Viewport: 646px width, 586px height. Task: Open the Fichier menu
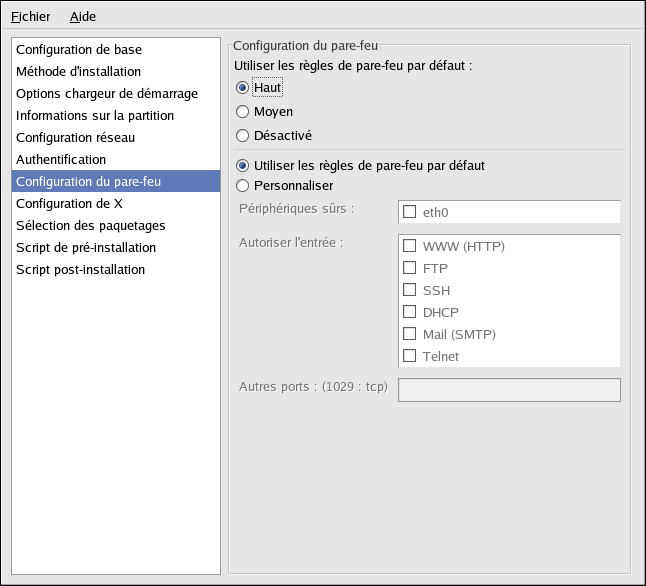coord(30,16)
